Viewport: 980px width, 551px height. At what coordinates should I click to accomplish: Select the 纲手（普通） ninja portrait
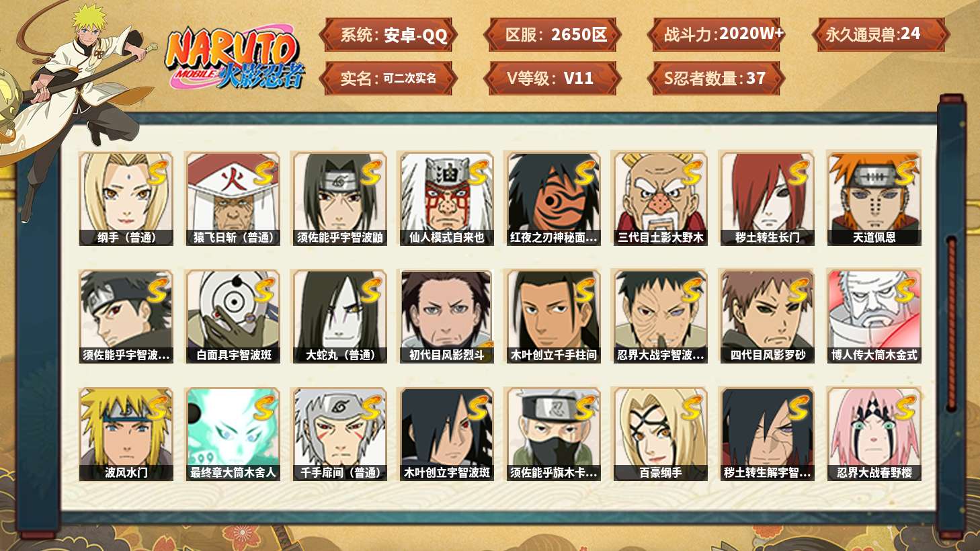click(126, 199)
